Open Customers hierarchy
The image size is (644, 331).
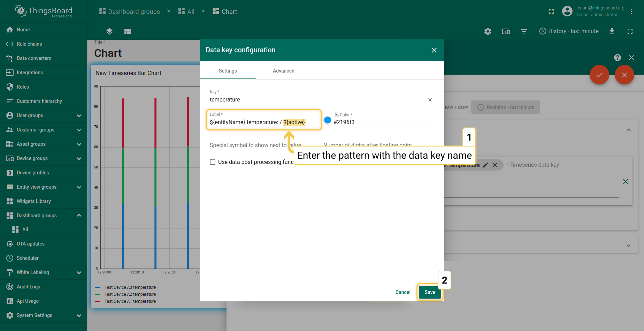(x=43, y=101)
